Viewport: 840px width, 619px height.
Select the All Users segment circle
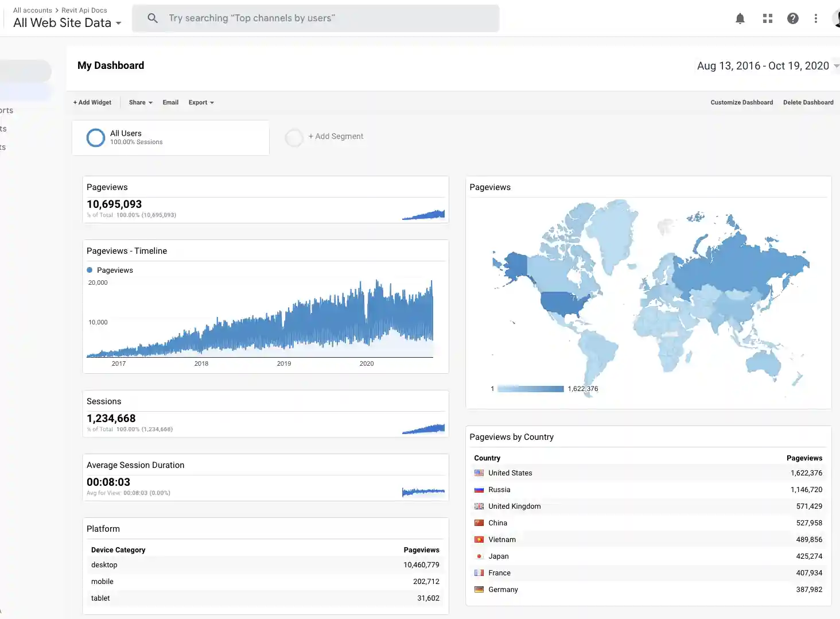pyautogui.click(x=95, y=137)
